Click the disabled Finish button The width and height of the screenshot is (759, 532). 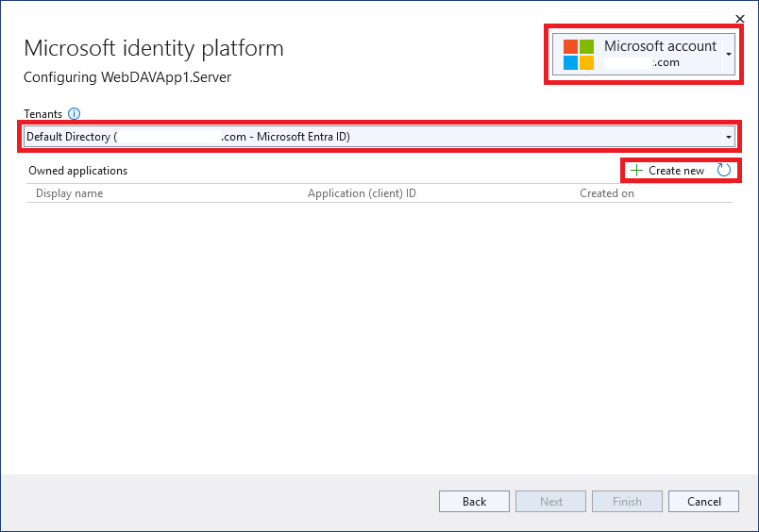[x=628, y=502]
